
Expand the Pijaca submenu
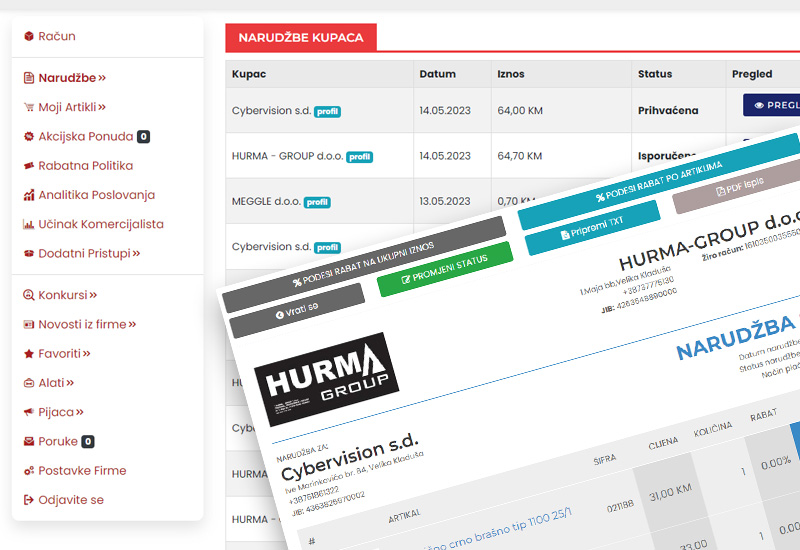click(x=61, y=412)
